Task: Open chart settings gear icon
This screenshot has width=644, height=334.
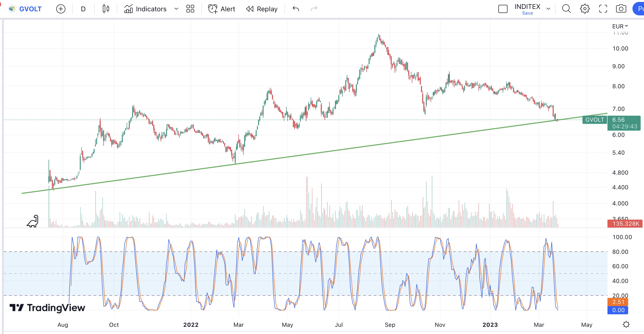Action: coord(584,9)
